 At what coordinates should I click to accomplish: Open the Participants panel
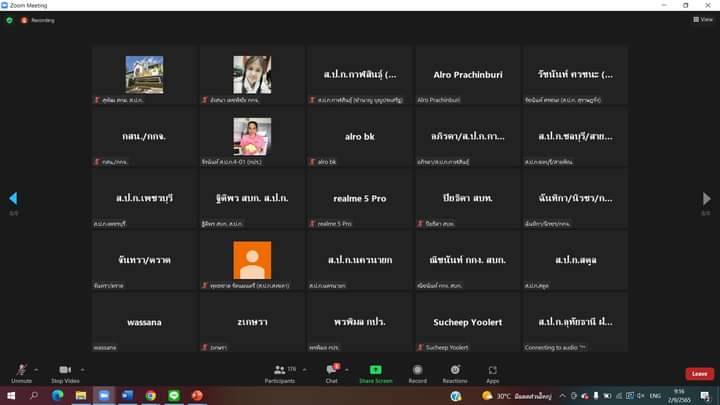click(x=279, y=372)
